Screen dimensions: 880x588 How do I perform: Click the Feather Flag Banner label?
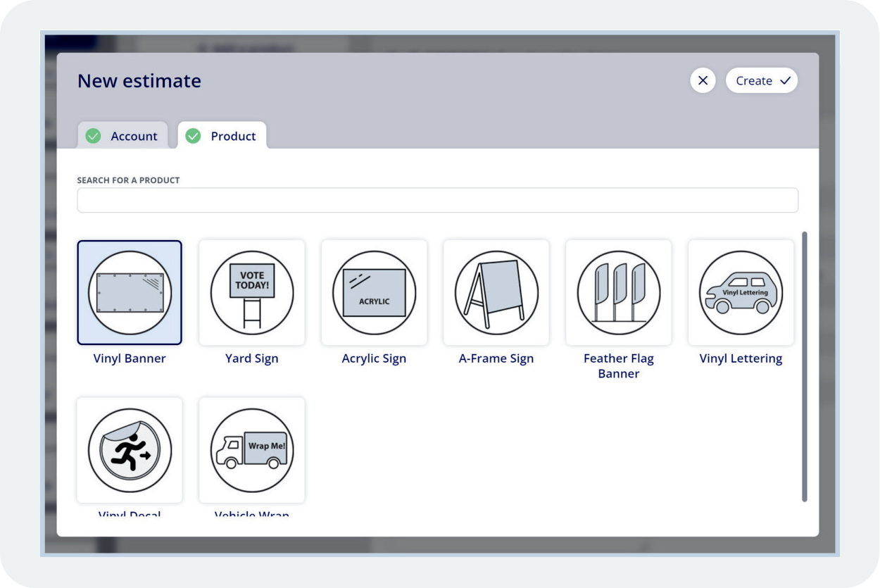[618, 365]
